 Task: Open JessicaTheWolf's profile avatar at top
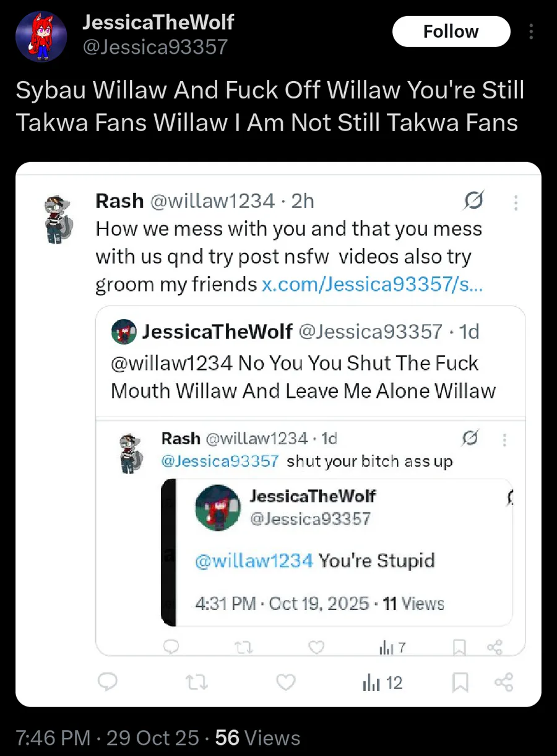pos(41,36)
